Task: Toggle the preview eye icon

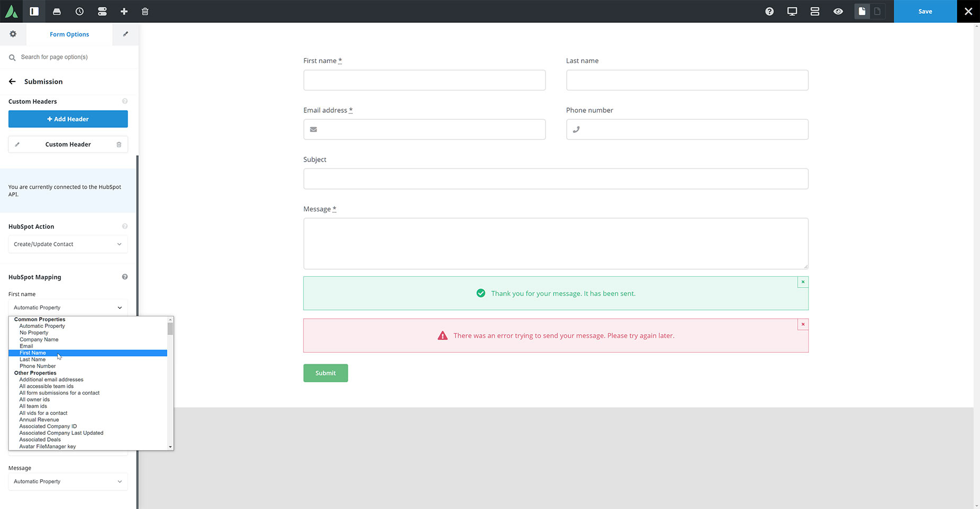Action: pyautogui.click(x=838, y=11)
